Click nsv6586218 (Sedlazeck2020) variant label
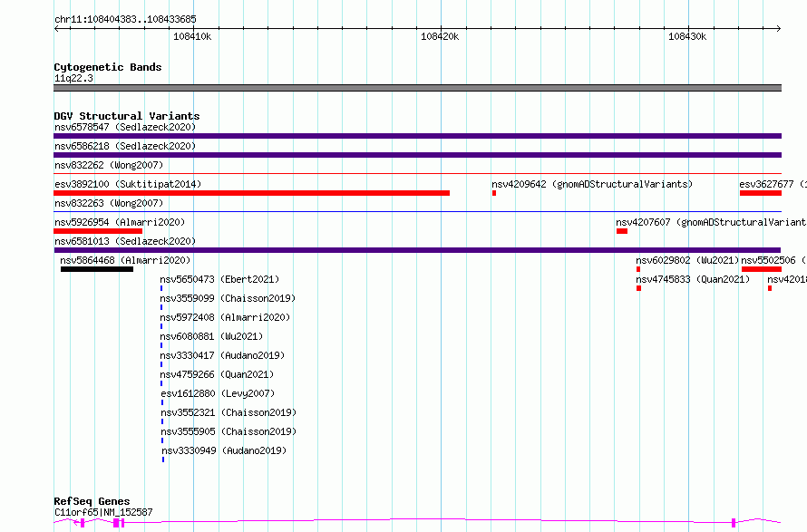Screen dimensions: 807x532 click(125, 146)
